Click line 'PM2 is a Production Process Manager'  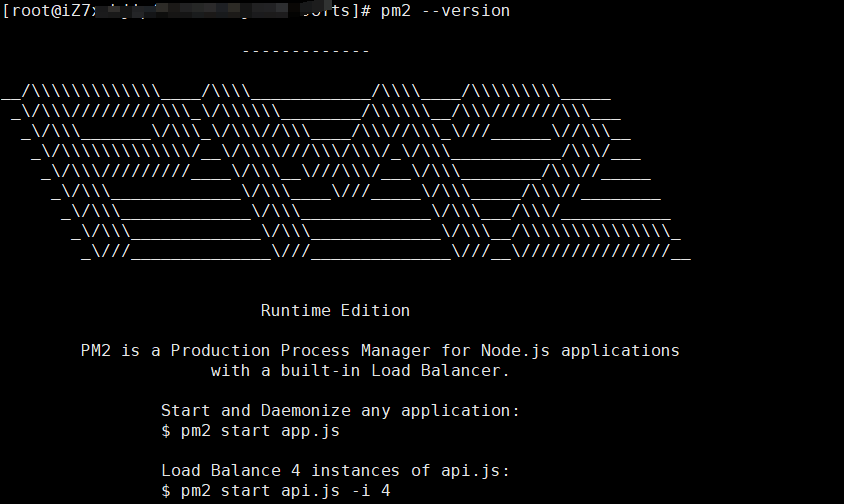tap(380, 351)
